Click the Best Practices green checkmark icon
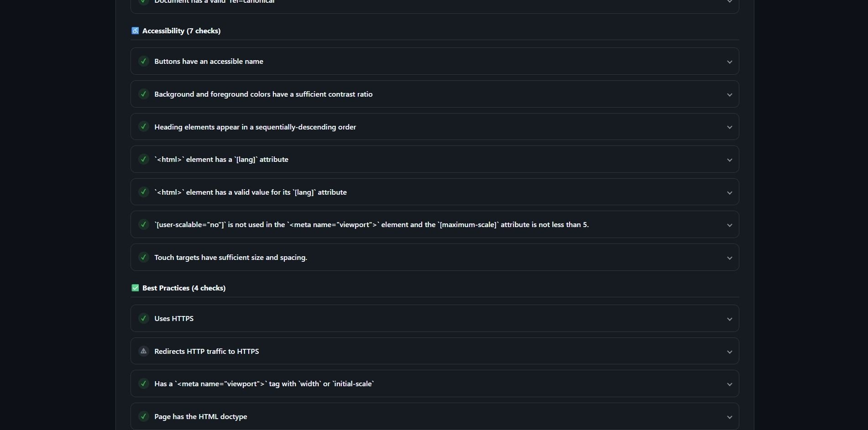 point(135,288)
